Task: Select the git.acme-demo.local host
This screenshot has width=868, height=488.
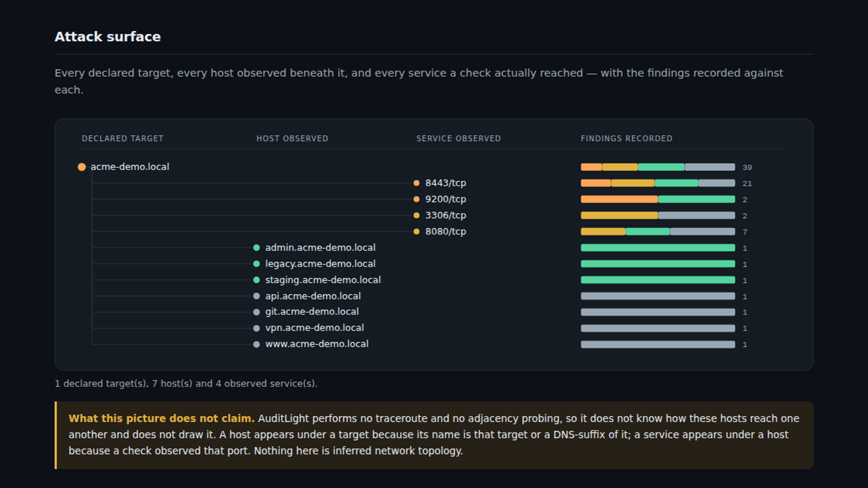Action: coord(312,312)
